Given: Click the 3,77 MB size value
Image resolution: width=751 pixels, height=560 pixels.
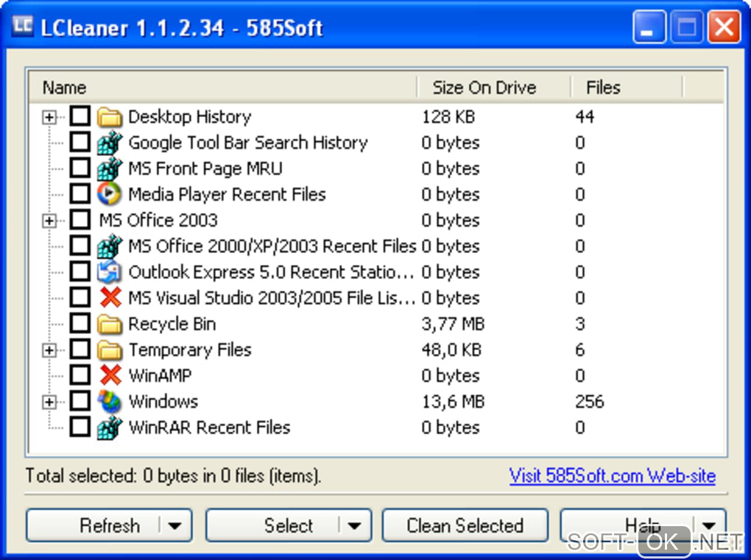Looking at the screenshot, I should click(x=453, y=324).
